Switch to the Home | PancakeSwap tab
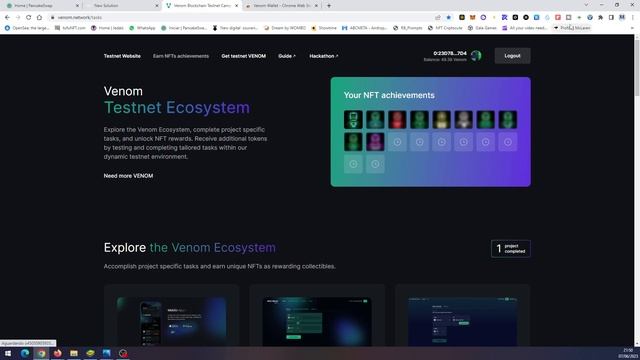Image resolution: width=640 pixels, height=360 pixels. (x=41, y=6)
